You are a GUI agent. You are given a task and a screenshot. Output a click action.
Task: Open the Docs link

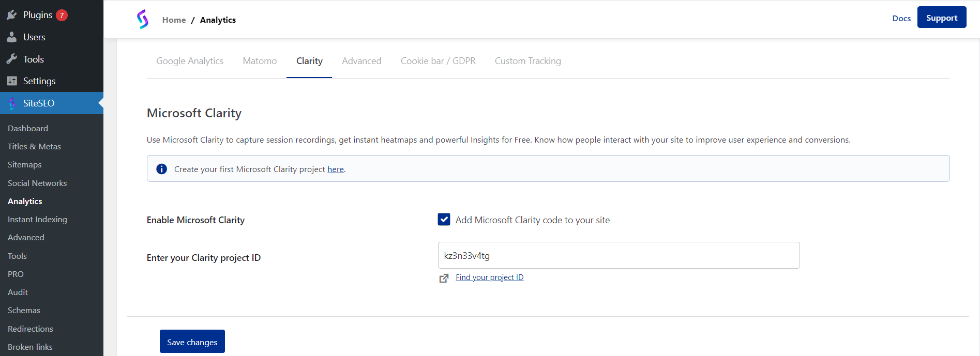click(x=901, y=18)
